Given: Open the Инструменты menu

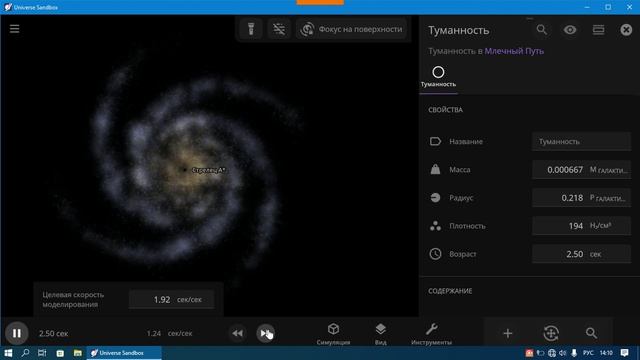Looking at the screenshot, I should (431, 334).
